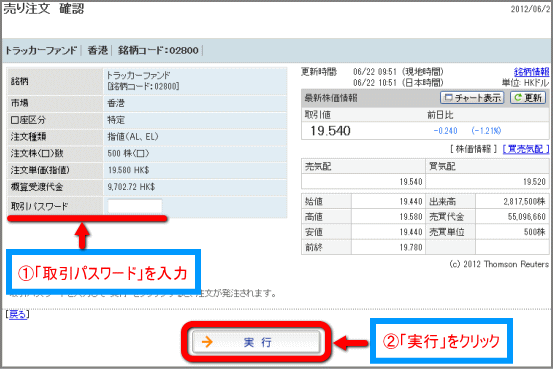553x369 pixels.
Task: Open the チャート表示 button
Action: point(472,98)
